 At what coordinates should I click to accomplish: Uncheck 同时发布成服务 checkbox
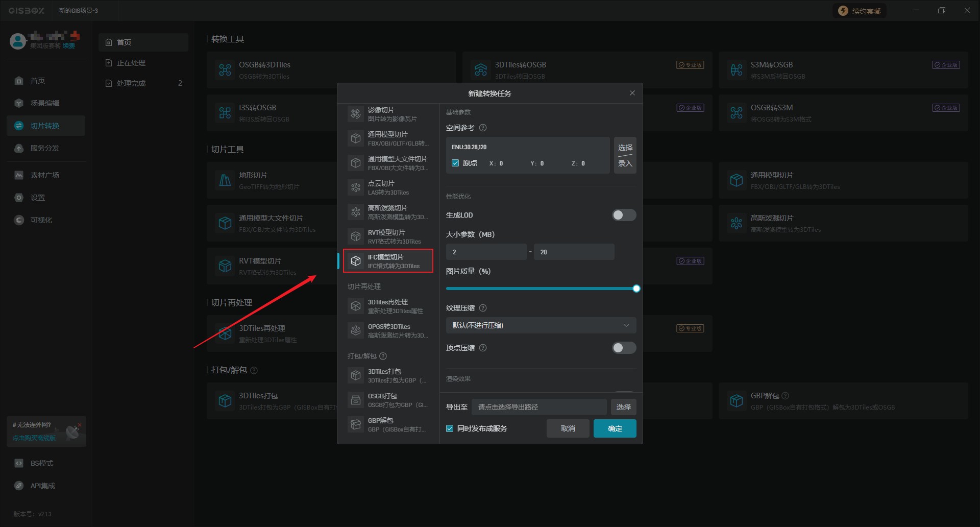450,428
